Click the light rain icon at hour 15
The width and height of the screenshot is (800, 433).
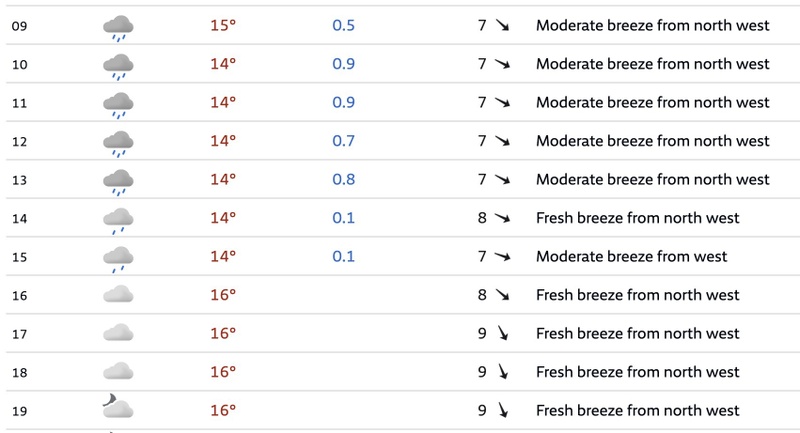[118, 260]
